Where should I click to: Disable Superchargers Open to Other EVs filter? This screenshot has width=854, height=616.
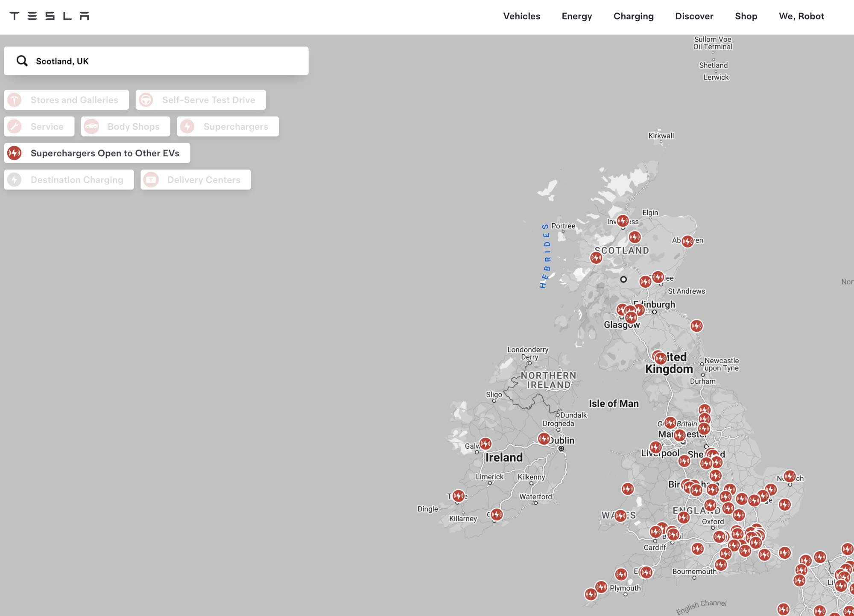click(97, 153)
